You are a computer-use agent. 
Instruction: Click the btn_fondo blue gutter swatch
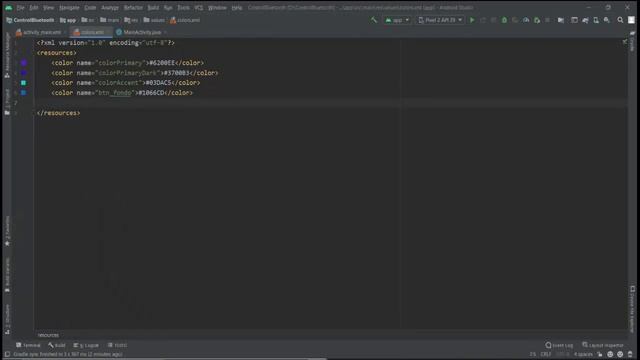click(24, 93)
